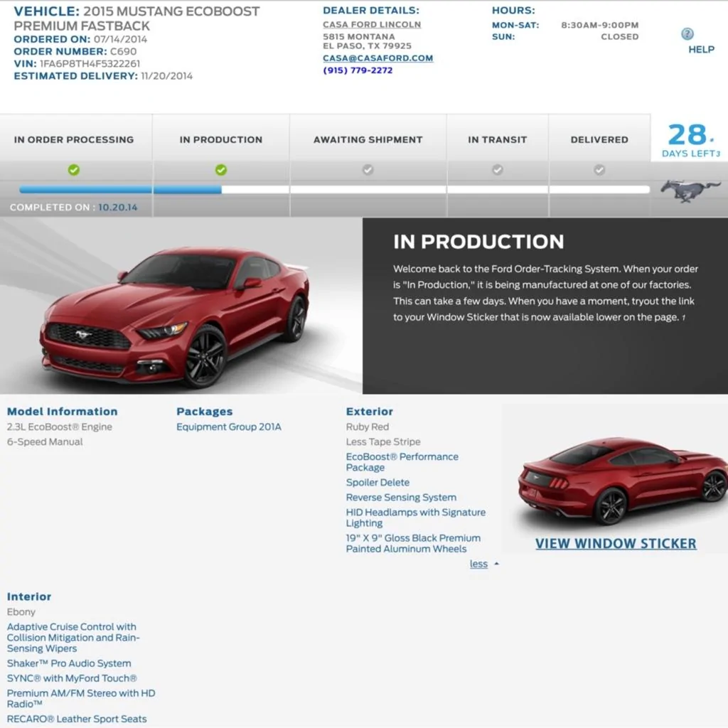Open the Spoiler Delete option
Image resolution: width=728 pixels, height=728 pixels.
[378, 483]
